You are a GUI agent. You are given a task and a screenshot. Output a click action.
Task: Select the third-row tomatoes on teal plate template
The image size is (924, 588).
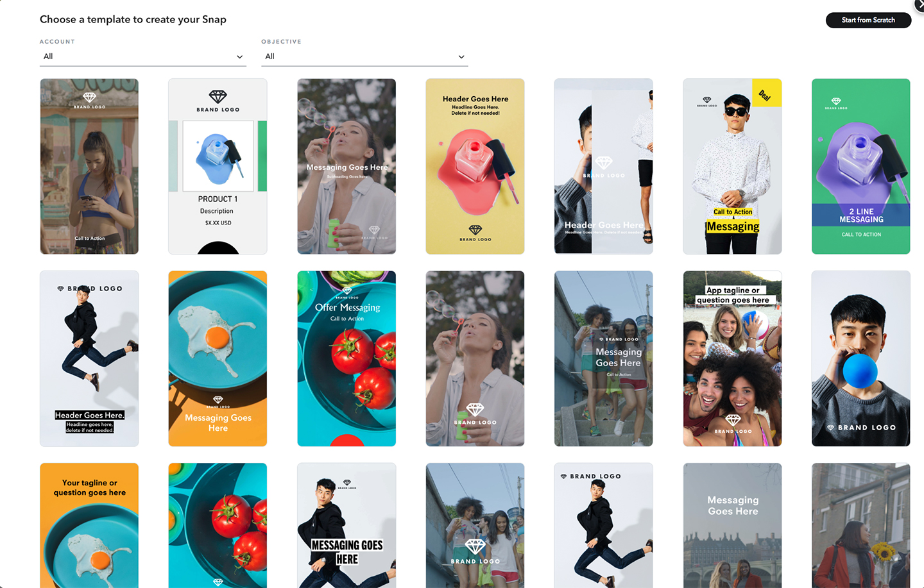point(218,525)
